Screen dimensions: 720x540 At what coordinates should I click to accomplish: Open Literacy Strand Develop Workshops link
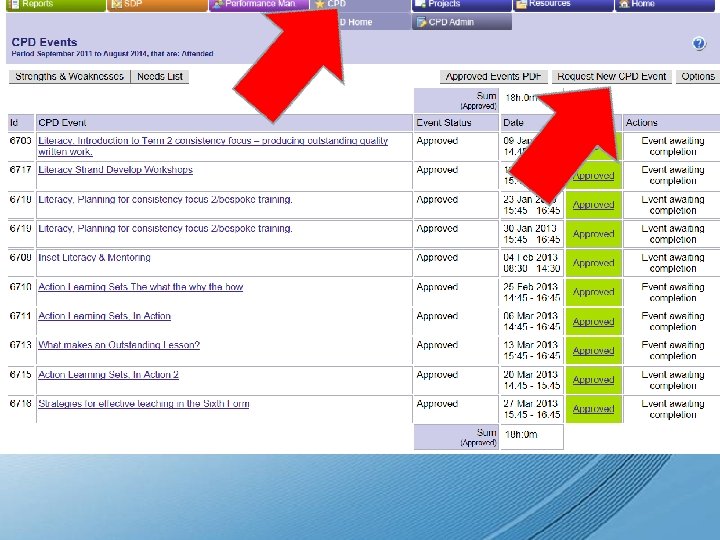(115, 169)
